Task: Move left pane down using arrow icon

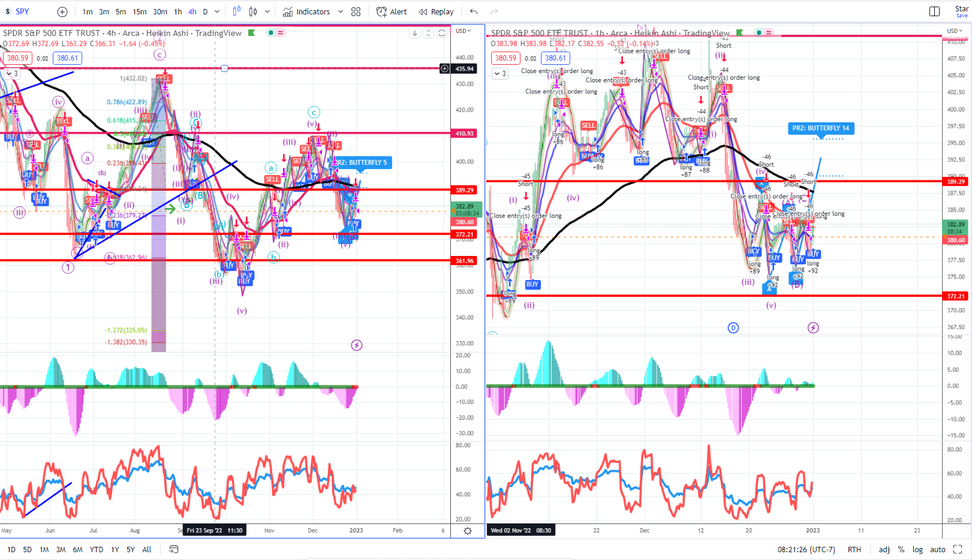Action: [x=415, y=33]
